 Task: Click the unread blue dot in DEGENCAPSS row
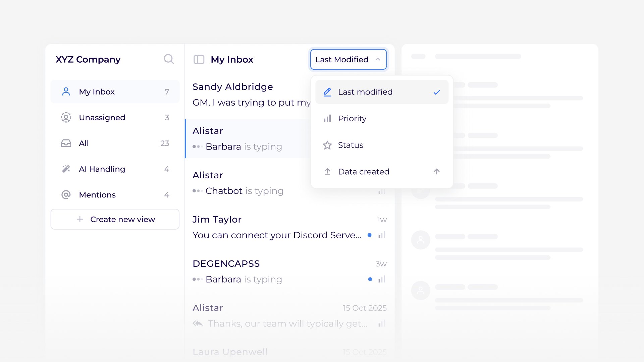pos(370,279)
